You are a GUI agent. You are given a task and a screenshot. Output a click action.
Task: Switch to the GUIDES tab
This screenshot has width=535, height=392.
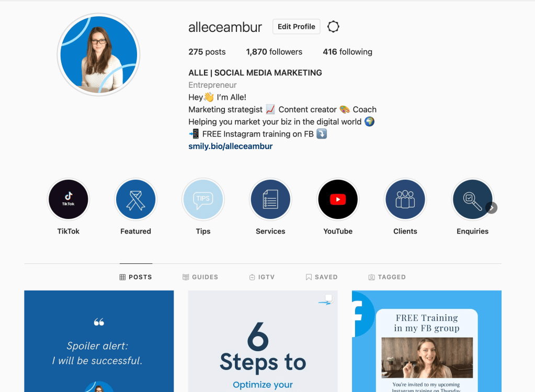[x=200, y=277]
